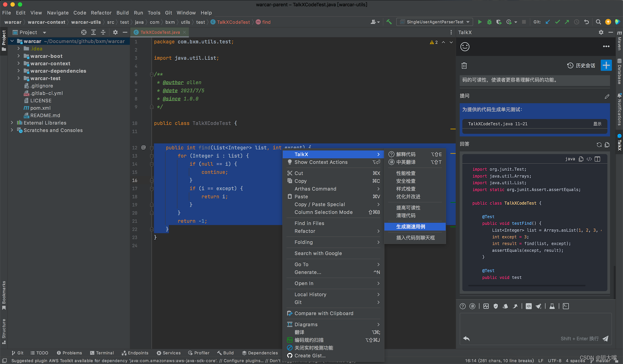Open the three-dot menu in TalkX header
The width and height of the screenshot is (623, 364).
pos(606,46)
